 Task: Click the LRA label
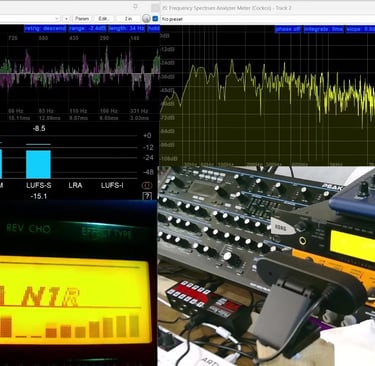(75, 185)
